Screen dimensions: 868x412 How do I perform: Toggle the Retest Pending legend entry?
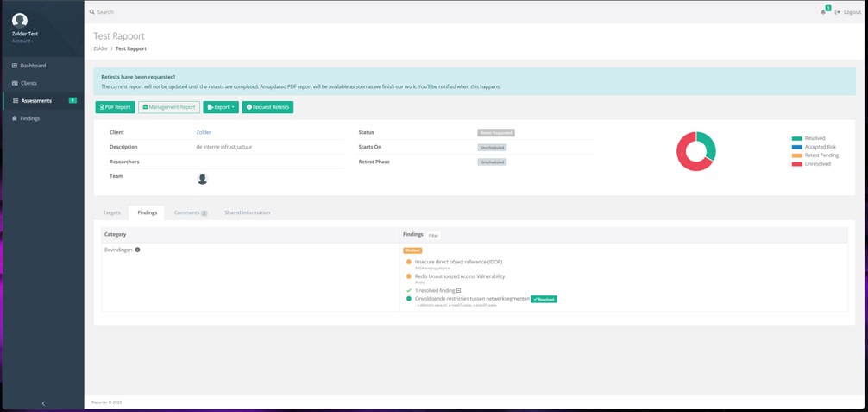pos(821,155)
